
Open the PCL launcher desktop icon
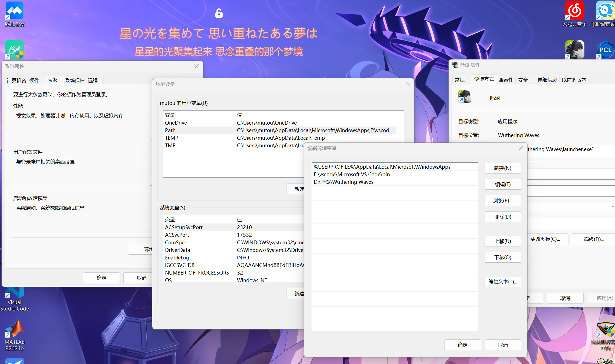click(x=605, y=50)
